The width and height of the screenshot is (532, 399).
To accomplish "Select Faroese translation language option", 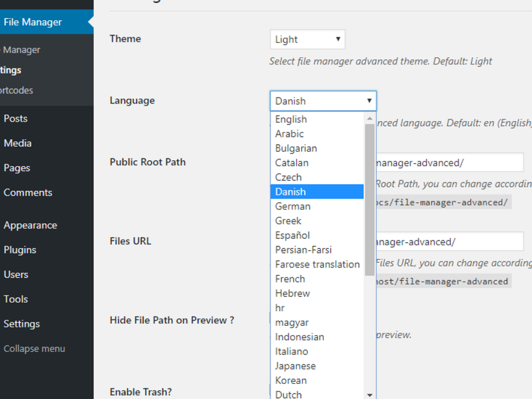I will tap(317, 264).
